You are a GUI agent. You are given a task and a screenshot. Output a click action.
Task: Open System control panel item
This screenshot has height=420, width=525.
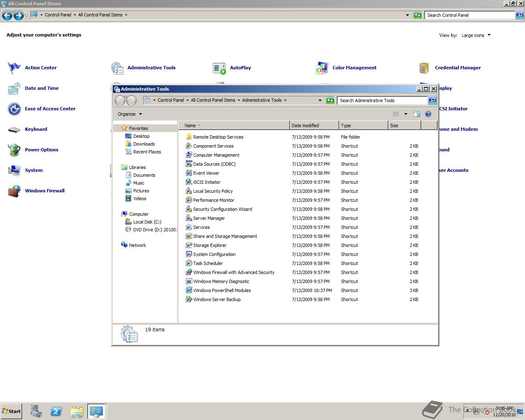[x=25, y=170]
